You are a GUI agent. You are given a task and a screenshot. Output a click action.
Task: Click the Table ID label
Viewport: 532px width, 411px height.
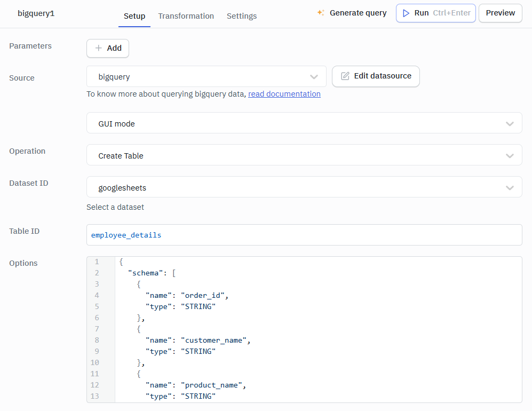coord(25,231)
